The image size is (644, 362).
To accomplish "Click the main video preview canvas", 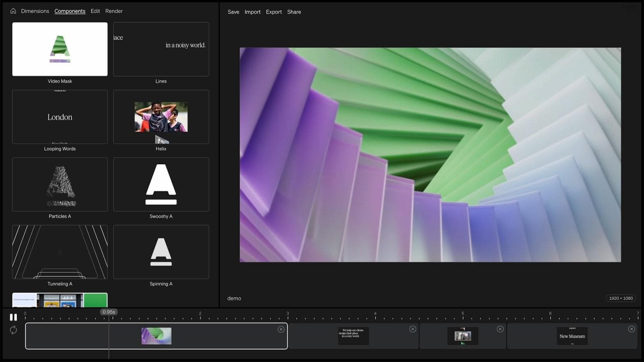I will click(x=430, y=155).
